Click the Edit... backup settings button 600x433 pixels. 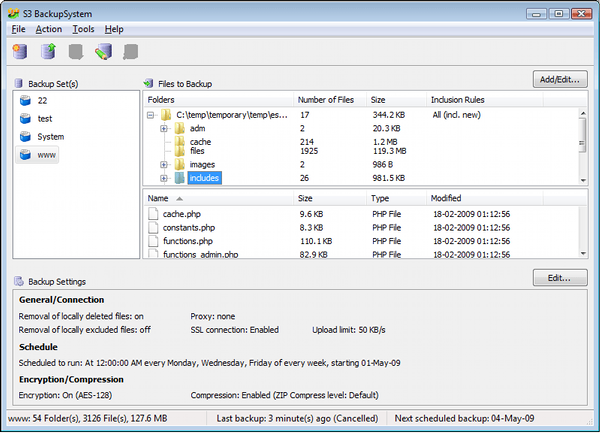(560, 278)
